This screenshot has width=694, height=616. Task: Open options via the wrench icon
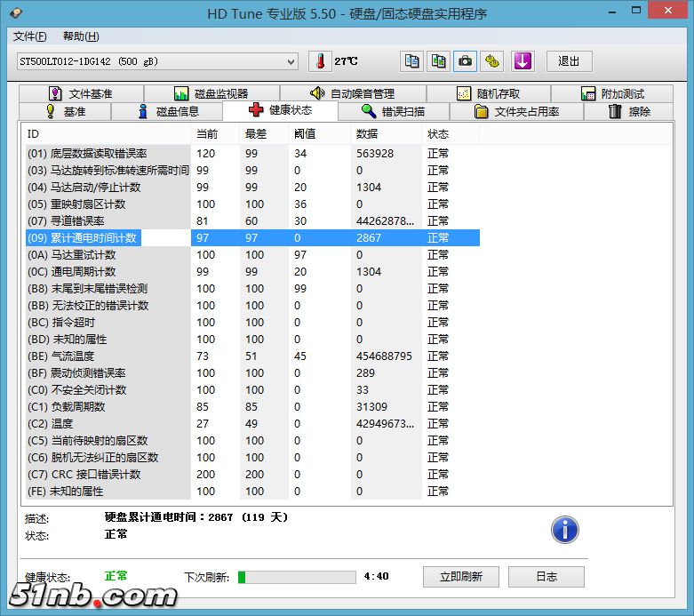491,61
